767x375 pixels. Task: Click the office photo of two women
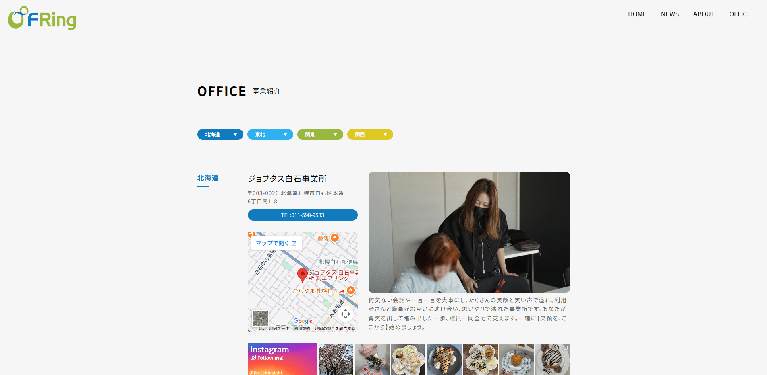coord(469,232)
